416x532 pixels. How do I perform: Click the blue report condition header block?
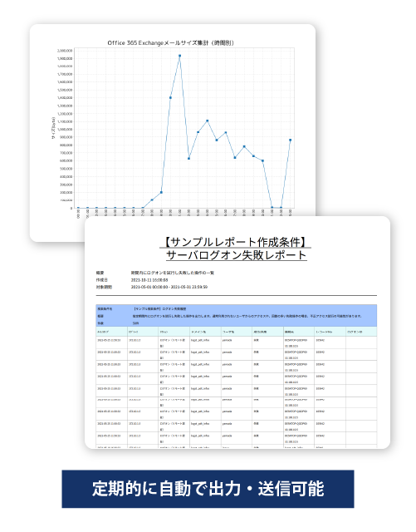[237, 316]
